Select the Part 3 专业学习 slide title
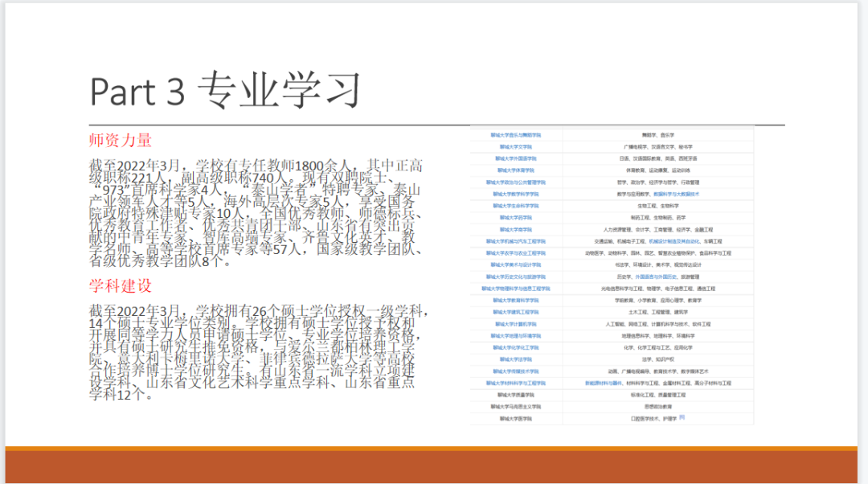 click(226, 90)
